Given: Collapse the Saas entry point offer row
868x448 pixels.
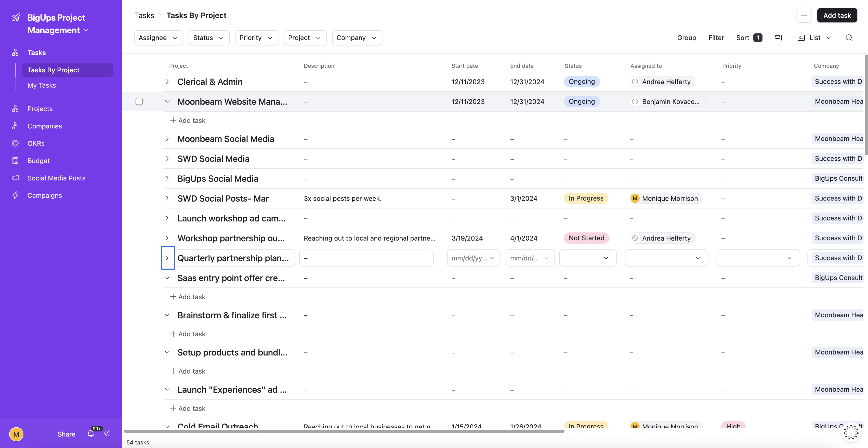Looking at the screenshot, I should pyautogui.click(x=167, y=278).
